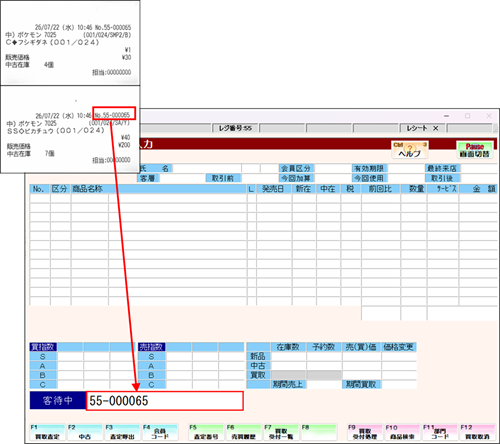Click the No. column header
This screenshot has height=444, width=500.
(39, 189)
